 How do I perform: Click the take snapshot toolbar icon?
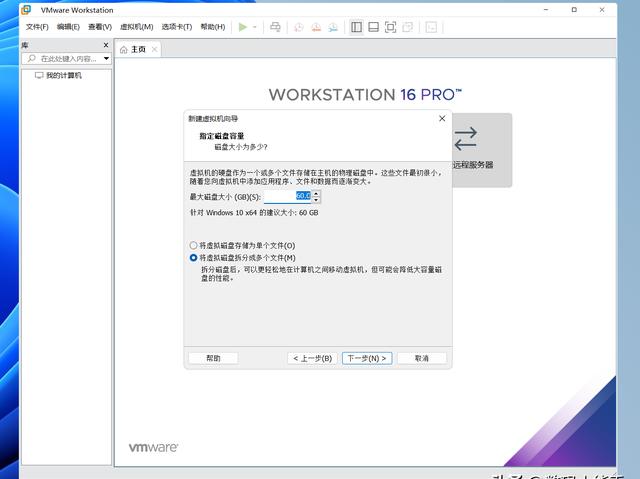299,27
